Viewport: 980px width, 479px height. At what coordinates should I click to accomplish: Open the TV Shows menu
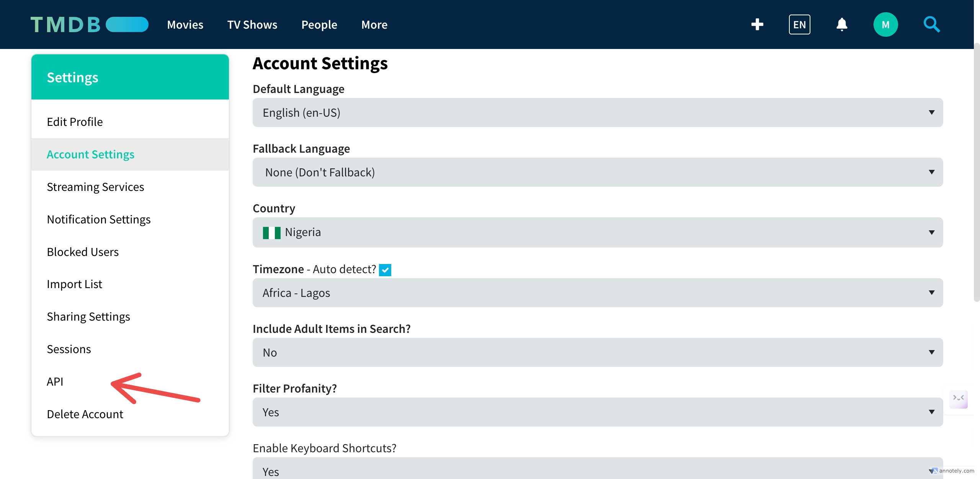(x=252, y=24)
